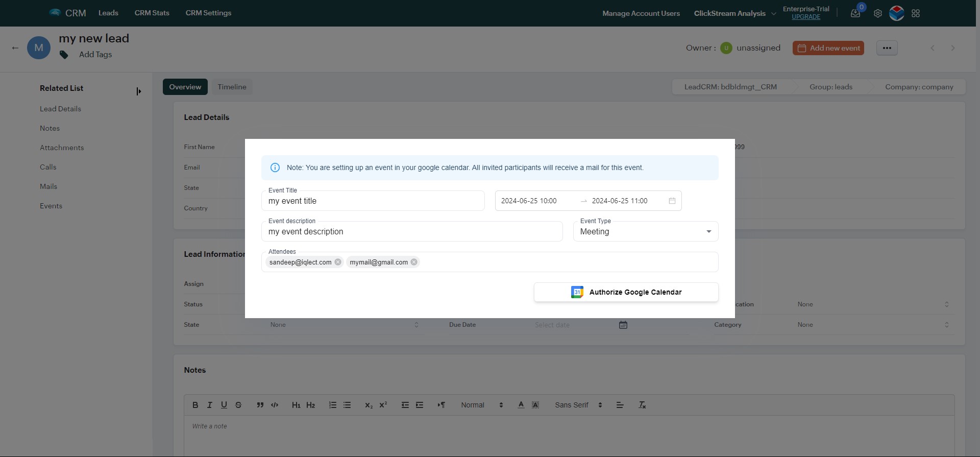Apply underline formatting in notes editor
The height and width of the screenshot is (457, 980).
pyautogui.click(x=224, y=405)
